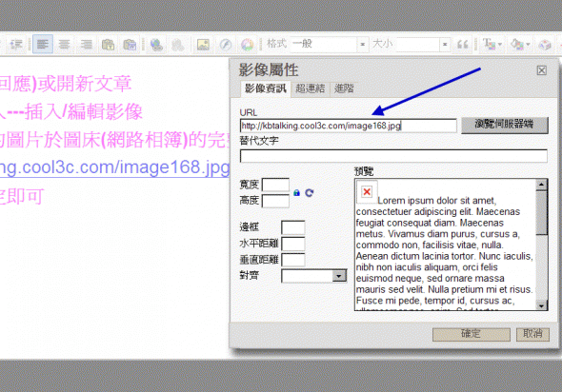Image resolution: width=562 pixels, height=392 pixels.
Task: Click the insert Flash toolbar icon
Action: [x=226, y=45]
